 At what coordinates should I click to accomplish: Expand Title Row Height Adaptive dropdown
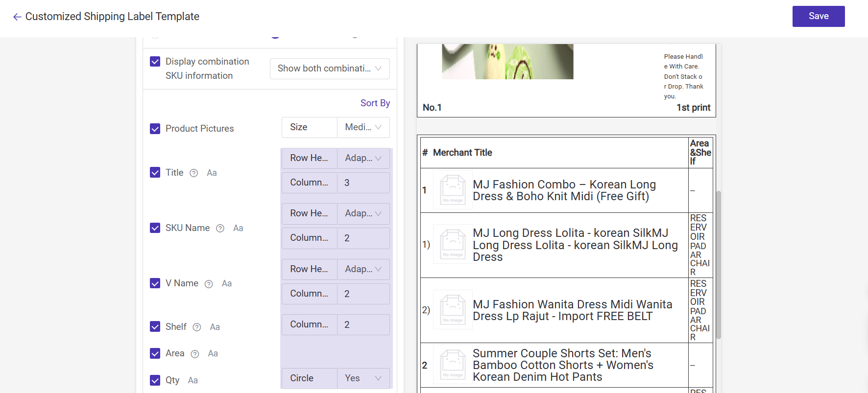point(363,158)
